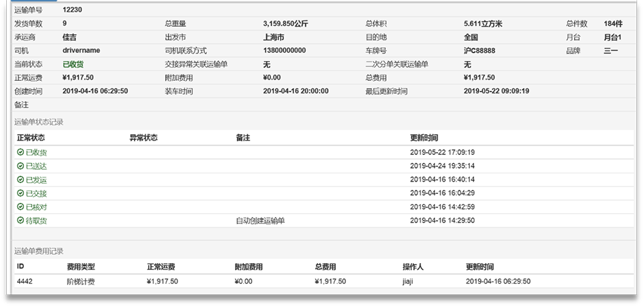Select the 运输单费用记录 section title

click(38, 251)
